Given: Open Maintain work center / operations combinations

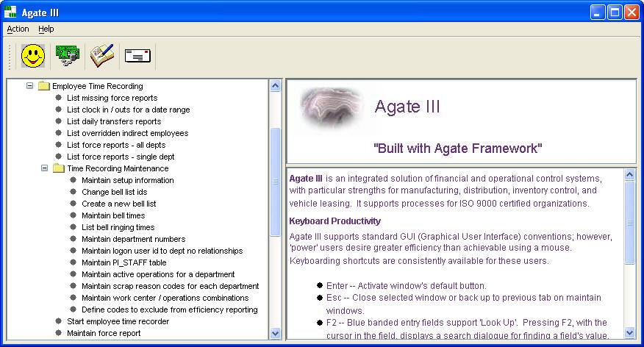Looking at the screenshot, I should (x=165, y=298).
